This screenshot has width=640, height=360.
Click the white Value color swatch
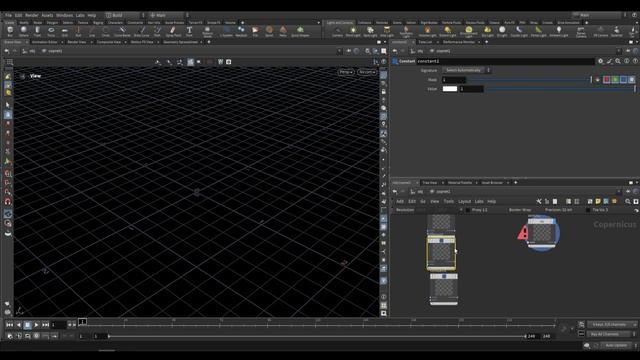pyautogui.click(x=450, y=89)
